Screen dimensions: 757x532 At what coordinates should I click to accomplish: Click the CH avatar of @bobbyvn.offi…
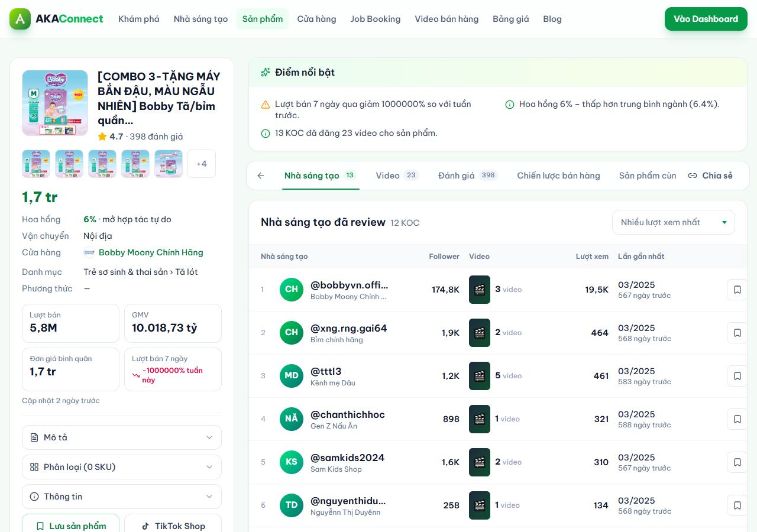292,290
